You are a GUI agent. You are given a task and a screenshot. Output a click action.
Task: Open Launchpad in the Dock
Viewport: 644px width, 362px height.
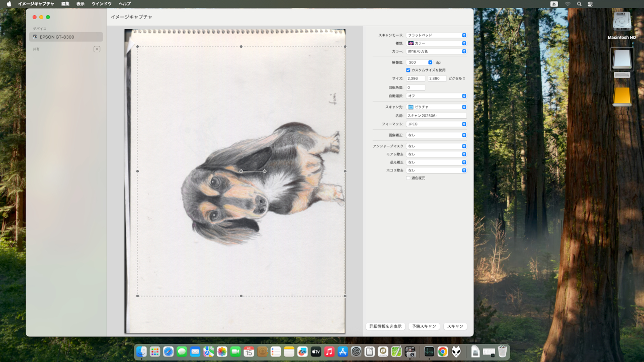tap(155, 351)
